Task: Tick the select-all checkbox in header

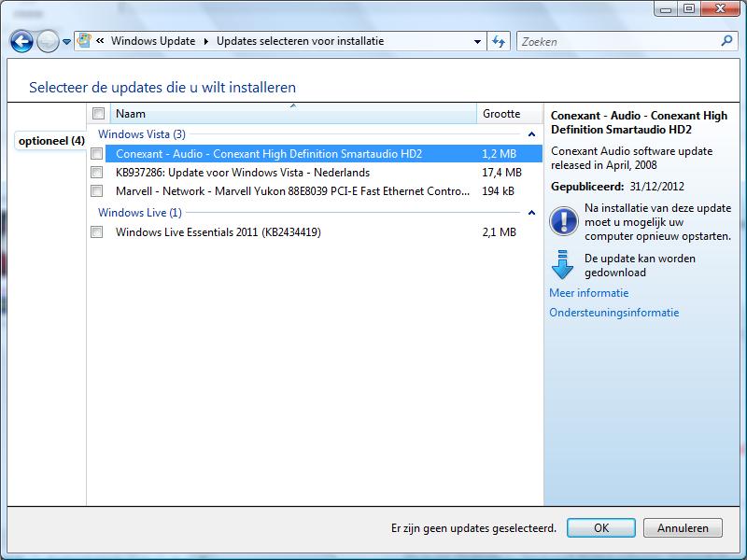Action: coord(99,113)
